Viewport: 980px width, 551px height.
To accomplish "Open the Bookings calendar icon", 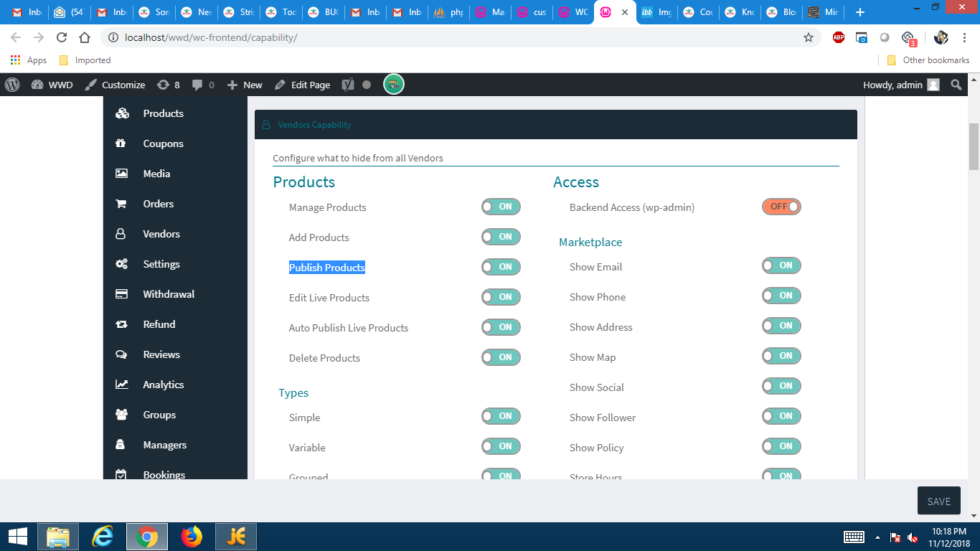I will (x=121, y=474).
